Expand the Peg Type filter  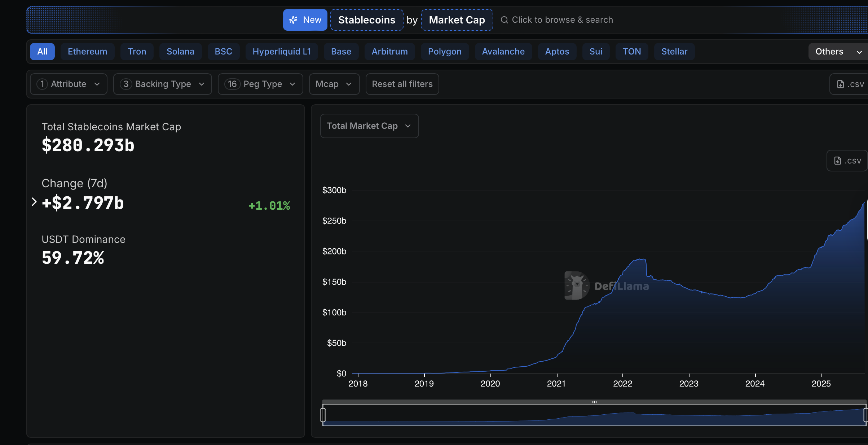click(260, 84)
